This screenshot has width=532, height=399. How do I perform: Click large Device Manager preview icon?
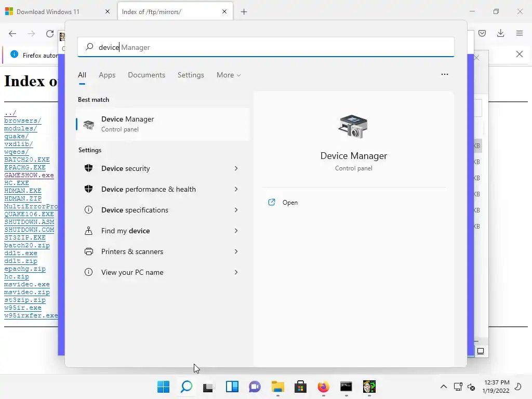click(x=353, y=126)
